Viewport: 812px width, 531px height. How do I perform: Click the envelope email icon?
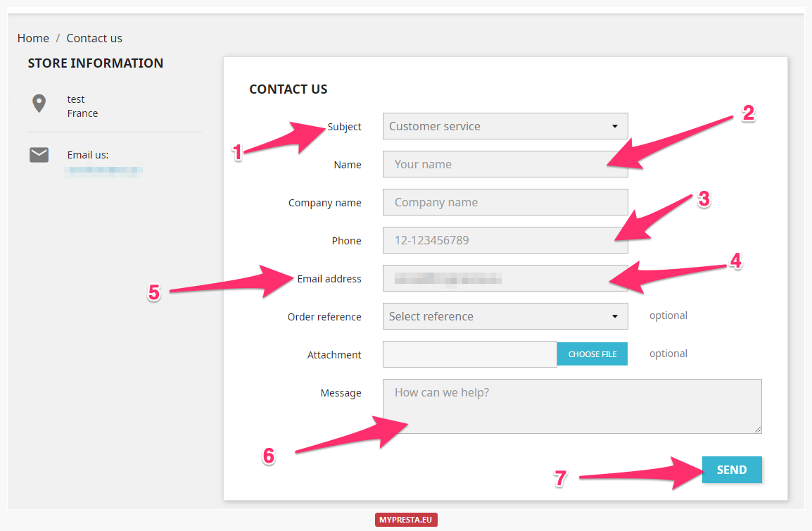[39, 154]
